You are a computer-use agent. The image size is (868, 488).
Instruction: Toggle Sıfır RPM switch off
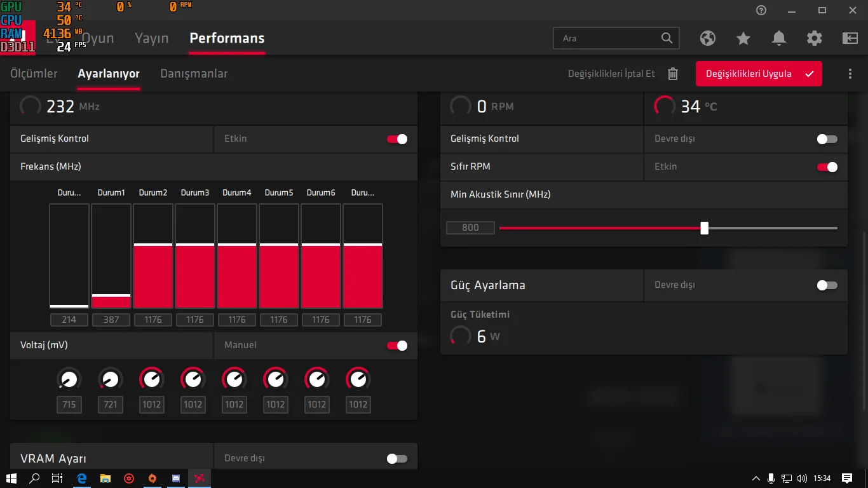click(827, 167)
